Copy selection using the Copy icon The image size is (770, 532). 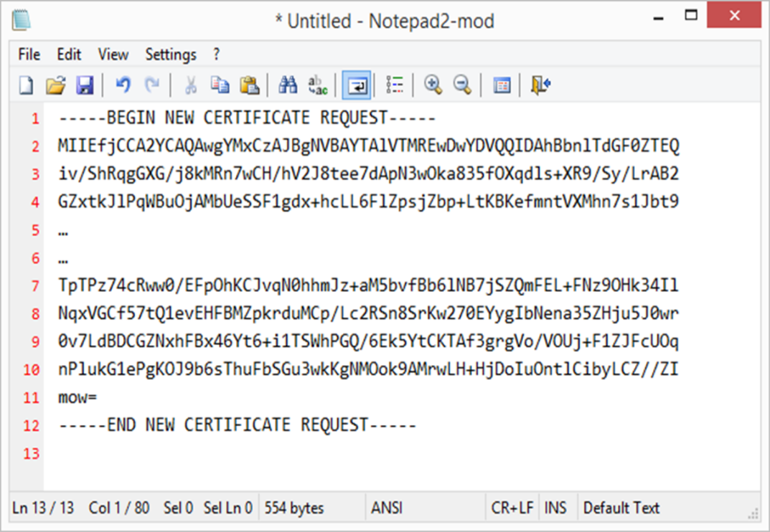[x=220, y=85]
